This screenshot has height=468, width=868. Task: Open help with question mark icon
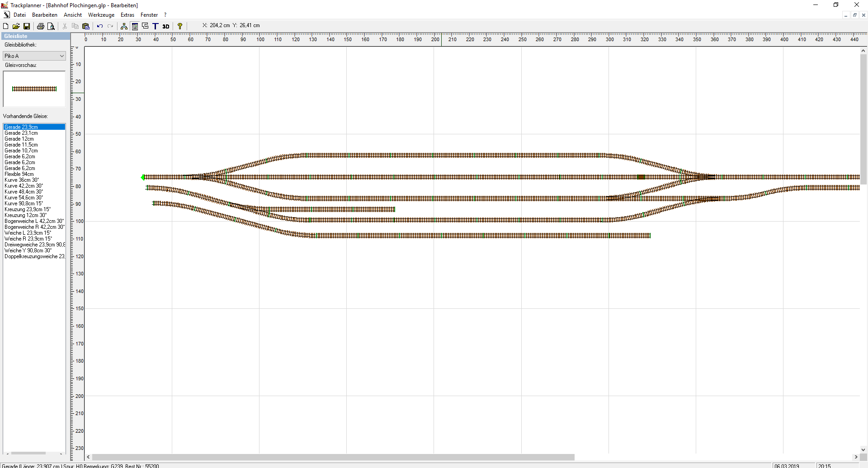180,26
